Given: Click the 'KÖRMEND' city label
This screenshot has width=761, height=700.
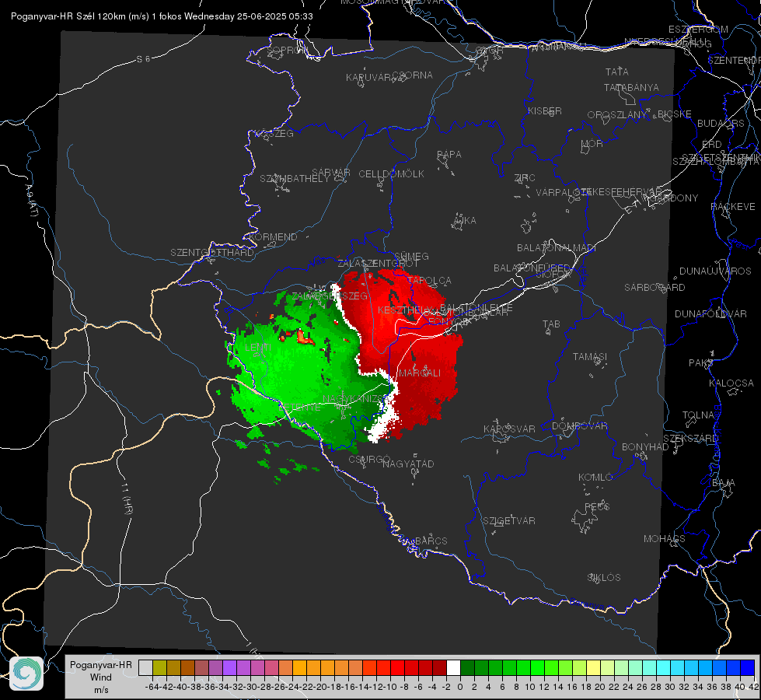Looking at the screenshot, I should (273, 237).
